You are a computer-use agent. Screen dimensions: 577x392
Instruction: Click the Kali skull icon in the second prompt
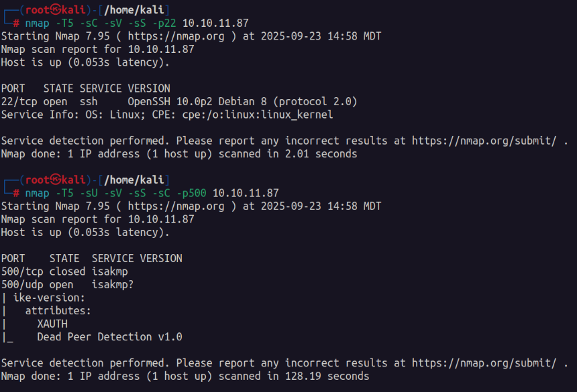click(x=55, y=180)
